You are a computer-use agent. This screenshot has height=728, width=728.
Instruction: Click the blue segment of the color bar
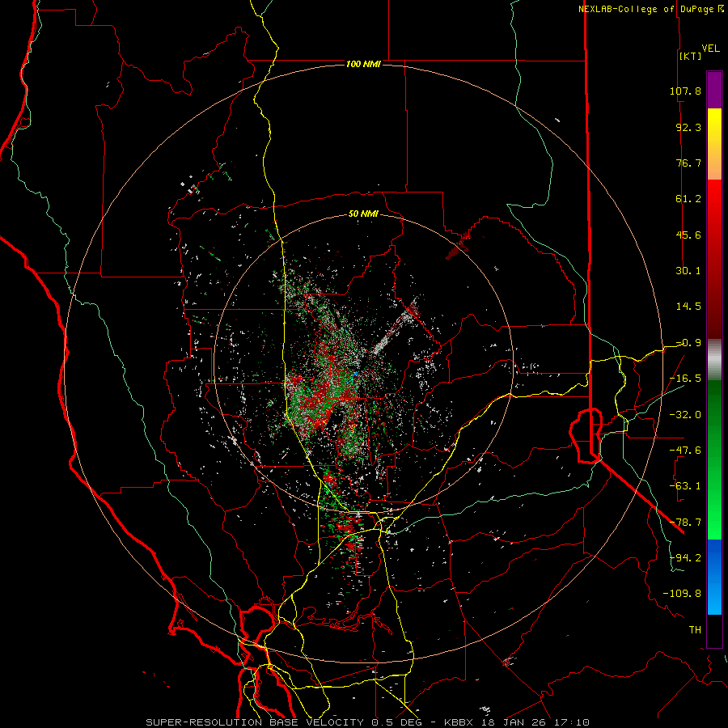(714, 577)
